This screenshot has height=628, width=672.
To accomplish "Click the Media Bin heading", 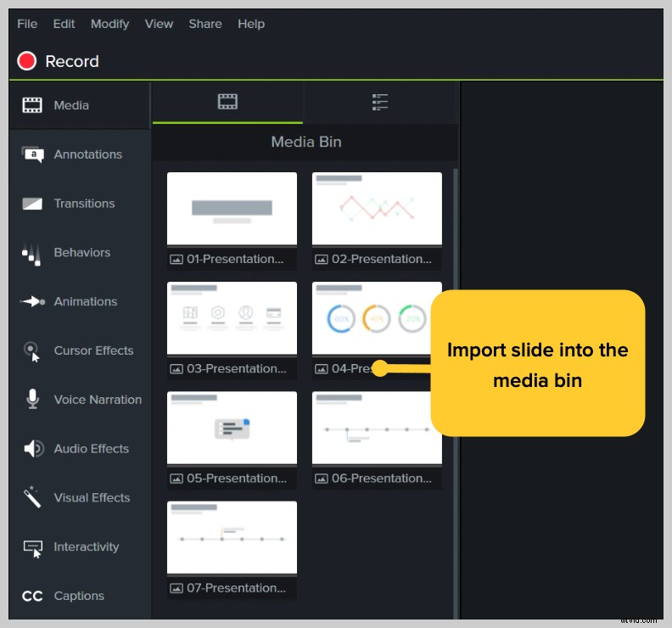I will [x=306, y=142].
